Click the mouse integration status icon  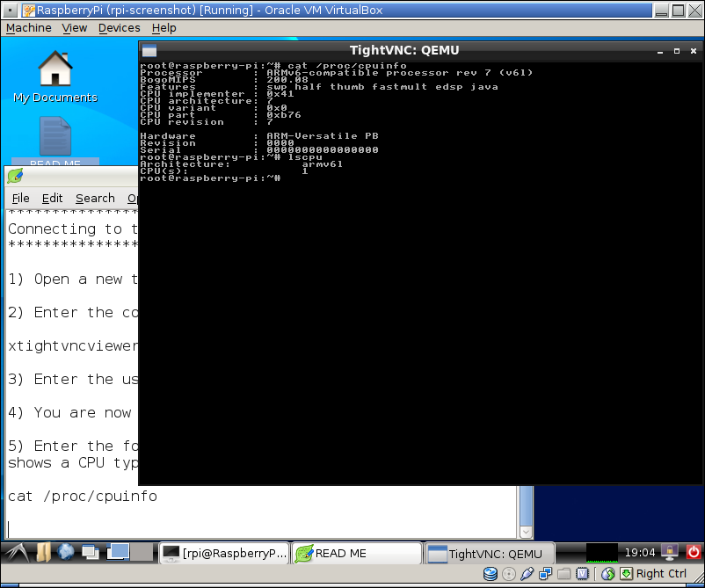(x=608, y=574)
